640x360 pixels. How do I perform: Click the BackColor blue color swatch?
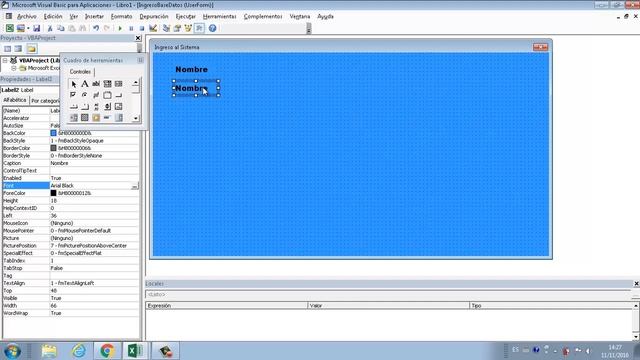point(53,133)
